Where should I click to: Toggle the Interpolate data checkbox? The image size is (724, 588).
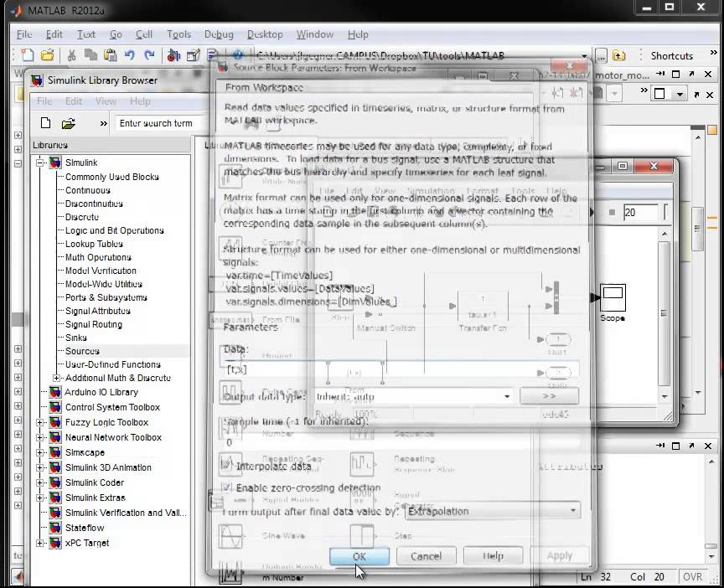226,465
